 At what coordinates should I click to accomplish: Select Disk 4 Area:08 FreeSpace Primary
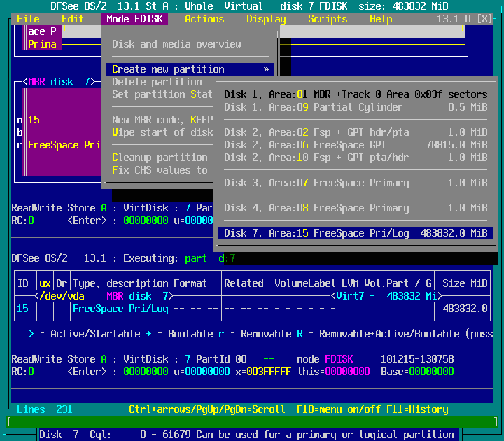coord(356,208)
